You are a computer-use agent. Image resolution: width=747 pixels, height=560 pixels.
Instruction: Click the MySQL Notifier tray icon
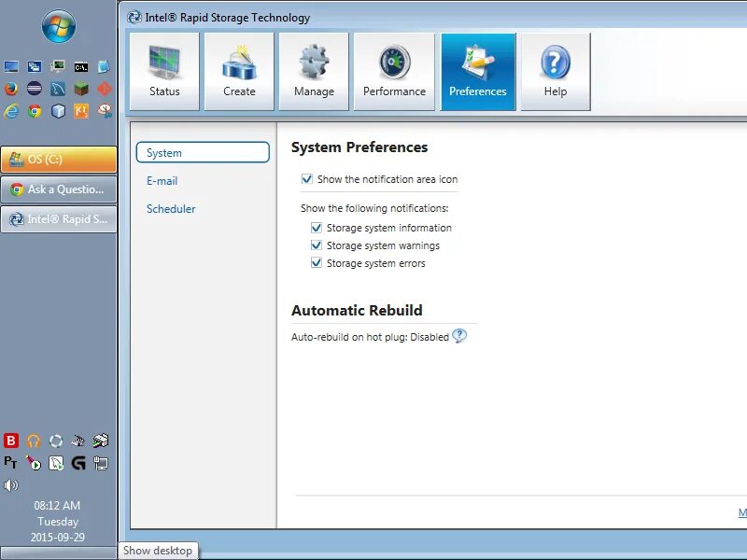(56, 463)
